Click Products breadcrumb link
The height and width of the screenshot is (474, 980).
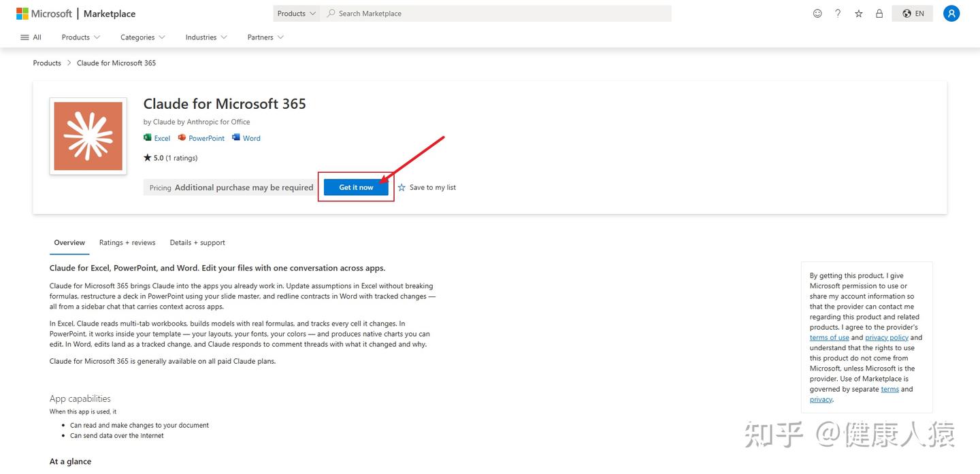coord(47,63)
